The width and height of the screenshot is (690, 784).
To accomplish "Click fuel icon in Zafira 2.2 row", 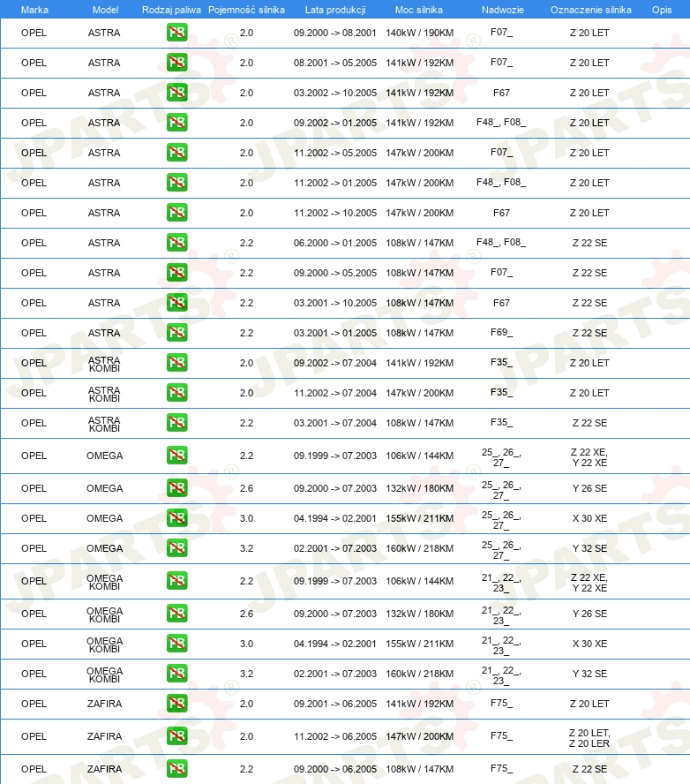I will [x=176, y=769].
